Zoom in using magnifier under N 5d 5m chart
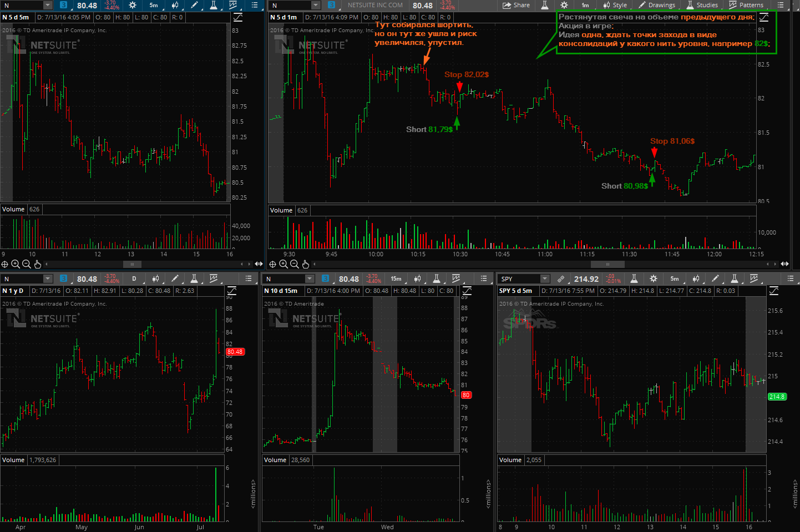800x532 pixels. coord(16,264)
